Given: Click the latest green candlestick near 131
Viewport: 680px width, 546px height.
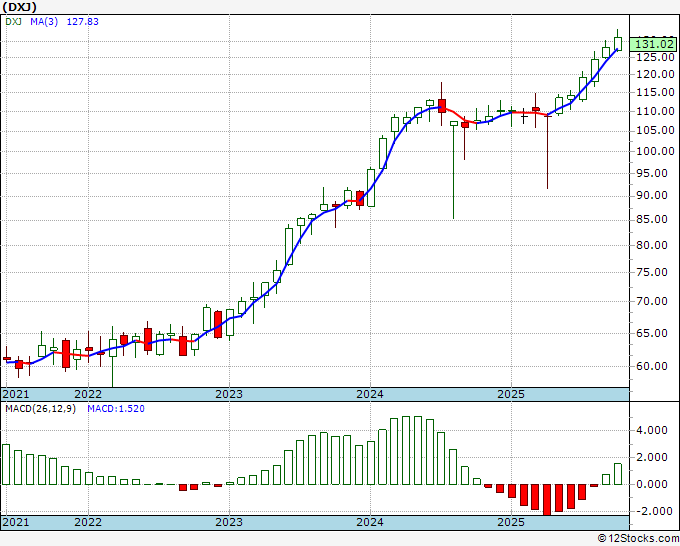Looking at the screenshot, I should [618, 44].
